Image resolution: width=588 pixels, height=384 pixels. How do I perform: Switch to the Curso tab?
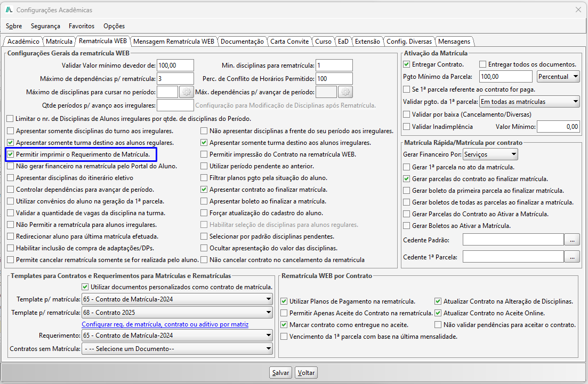(x=323, y=41)
